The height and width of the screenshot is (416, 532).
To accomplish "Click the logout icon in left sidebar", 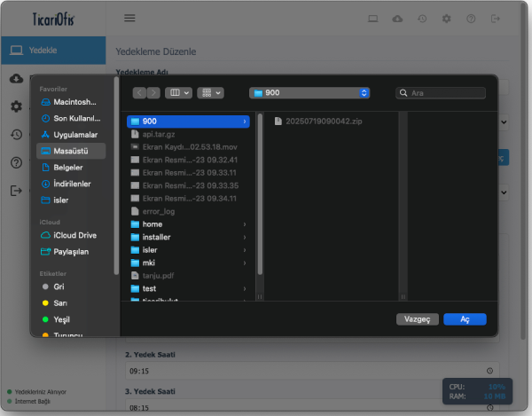I will point(16,191).
